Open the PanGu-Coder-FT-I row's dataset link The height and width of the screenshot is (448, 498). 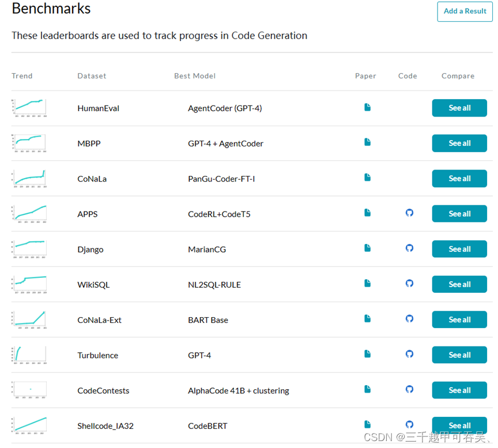[x=92, y=179]
